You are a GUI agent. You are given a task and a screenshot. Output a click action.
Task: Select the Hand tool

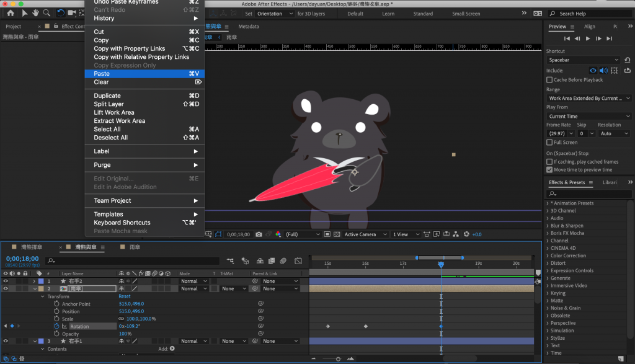(x=35, y=13)
